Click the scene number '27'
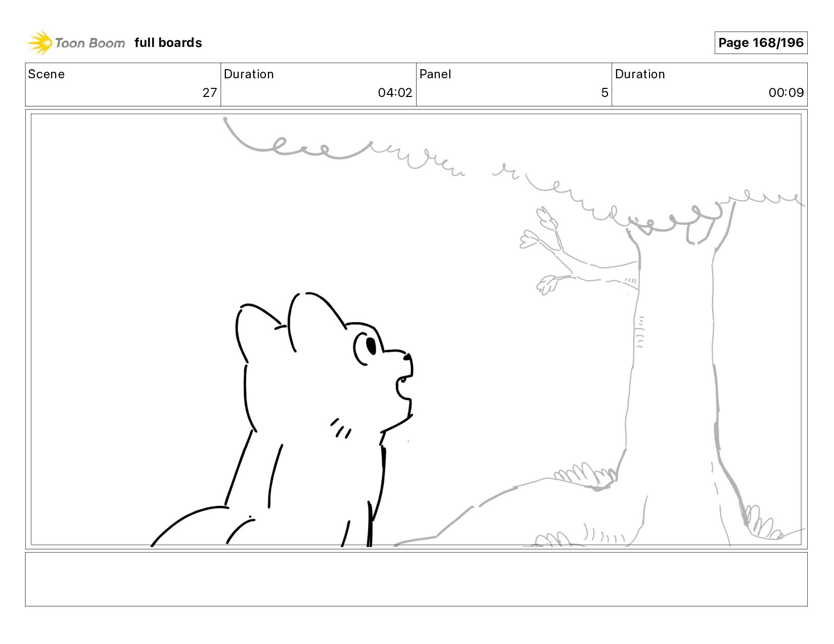The height and width of the screenshot is (644, 834). coord(210,93)
